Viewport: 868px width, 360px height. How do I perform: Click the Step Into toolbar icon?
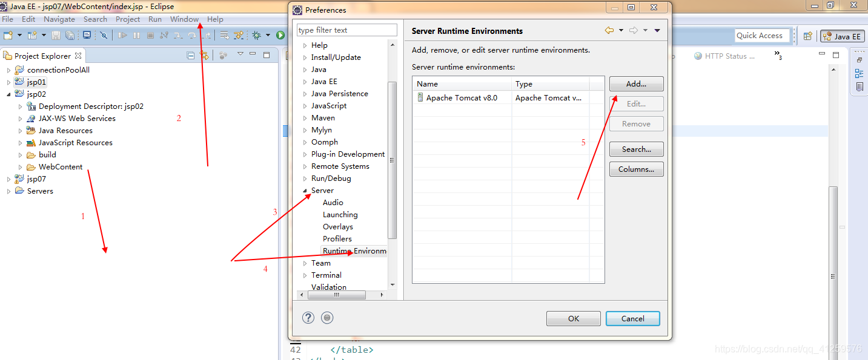tap(178, 36)
